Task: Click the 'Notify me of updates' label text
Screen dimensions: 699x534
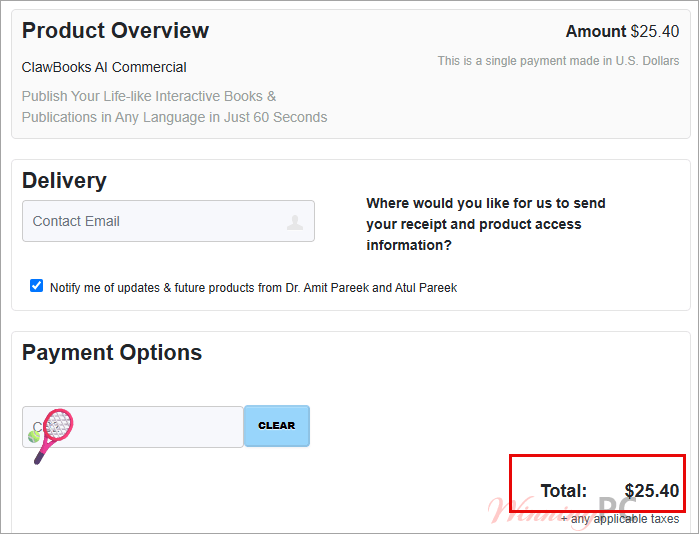Action: [x=253, y=288]
